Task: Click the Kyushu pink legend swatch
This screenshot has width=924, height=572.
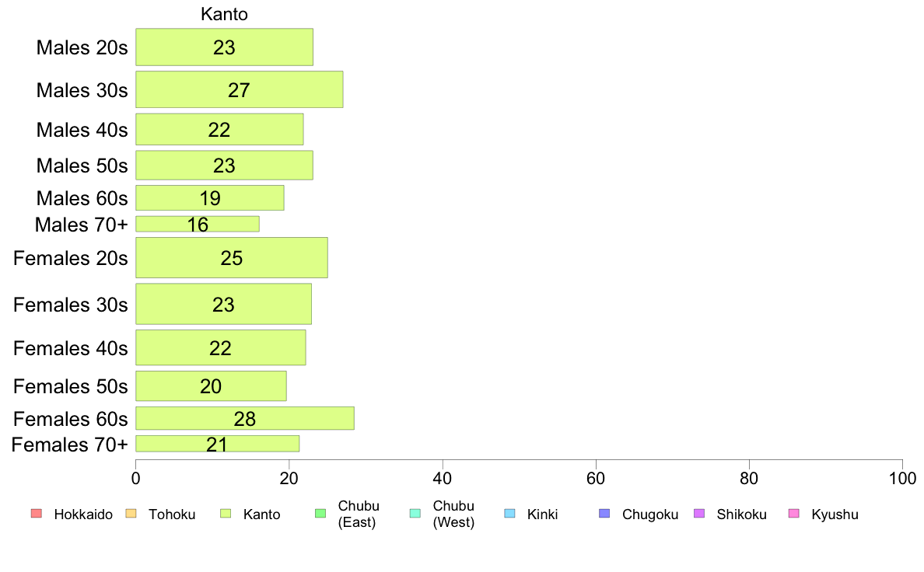Action: click(x=794, y=514)
